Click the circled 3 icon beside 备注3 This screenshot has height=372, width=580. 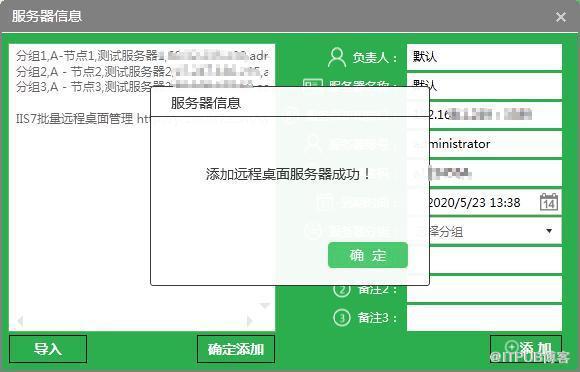coord(341,318)
